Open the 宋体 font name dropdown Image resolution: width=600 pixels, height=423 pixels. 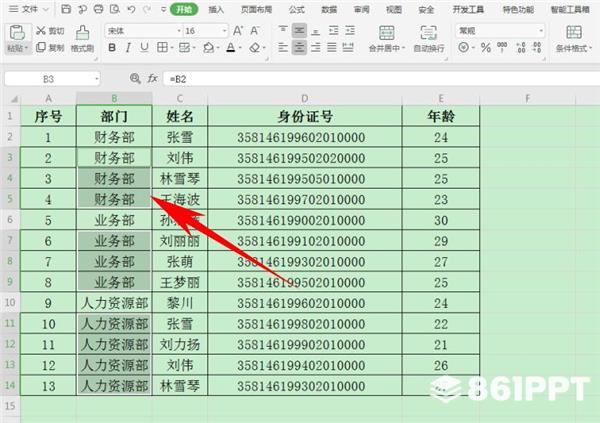click(179, 31)
